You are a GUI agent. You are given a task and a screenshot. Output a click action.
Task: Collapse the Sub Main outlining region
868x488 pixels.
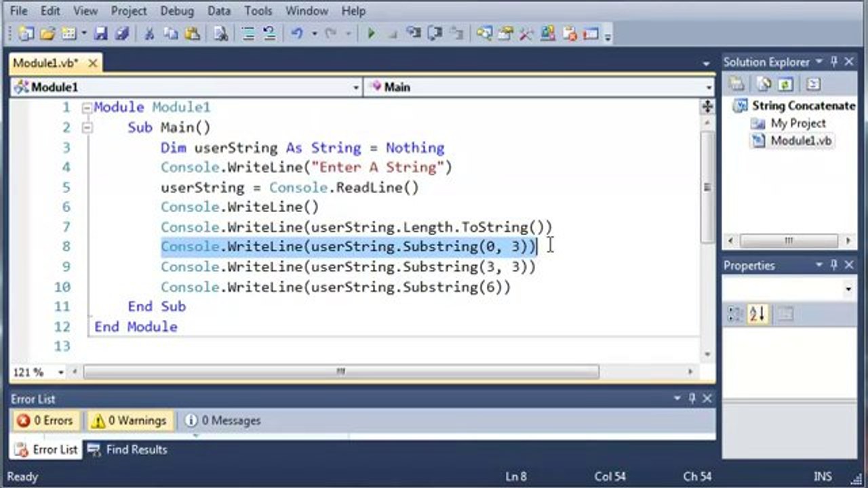[x=86, y=127]
